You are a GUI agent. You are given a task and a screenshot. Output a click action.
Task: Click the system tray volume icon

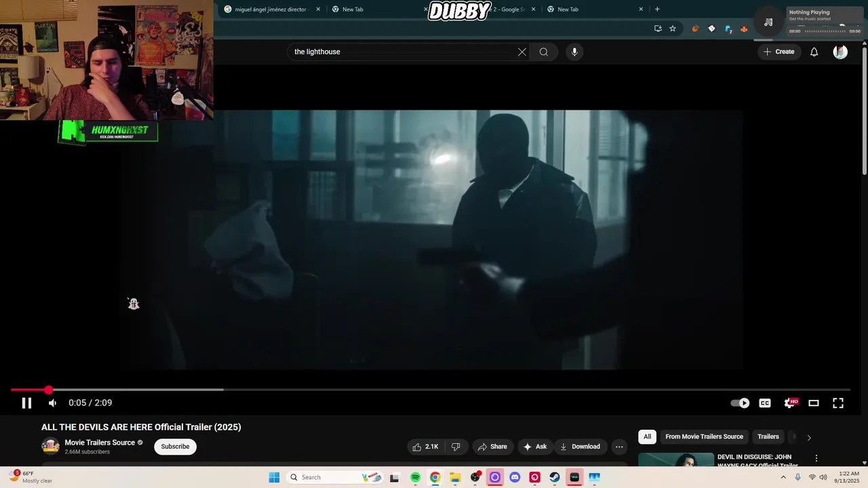coord(823,477)
